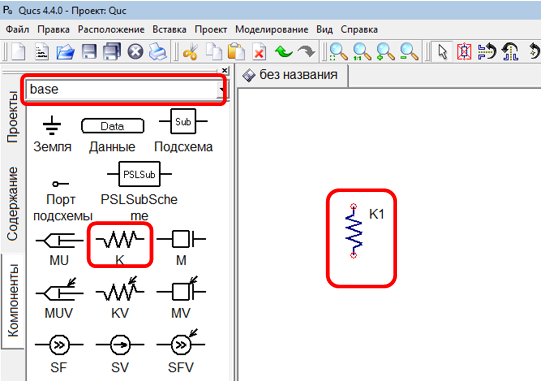The image size is (541, 383).
Task: Zoom out with minus magnifier
Action: coord(409,52)
